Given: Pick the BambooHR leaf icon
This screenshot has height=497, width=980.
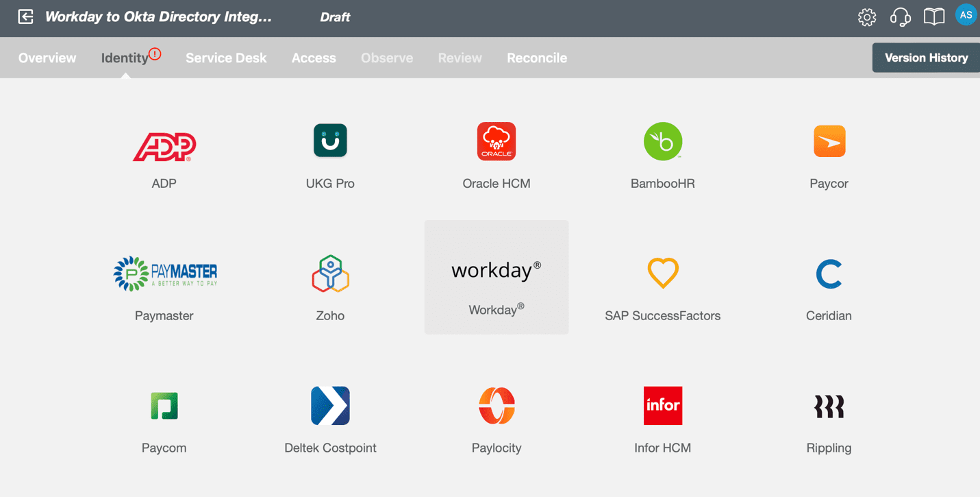Looking at the screenshot, I should pyautogui.click(x=662, y=141).
